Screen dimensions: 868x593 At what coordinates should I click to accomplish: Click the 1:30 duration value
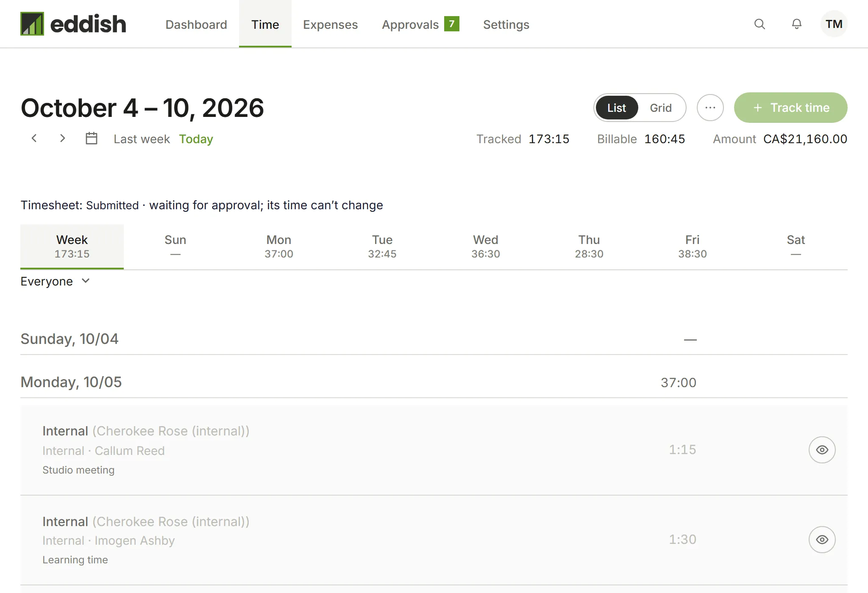tap(682, 539)
